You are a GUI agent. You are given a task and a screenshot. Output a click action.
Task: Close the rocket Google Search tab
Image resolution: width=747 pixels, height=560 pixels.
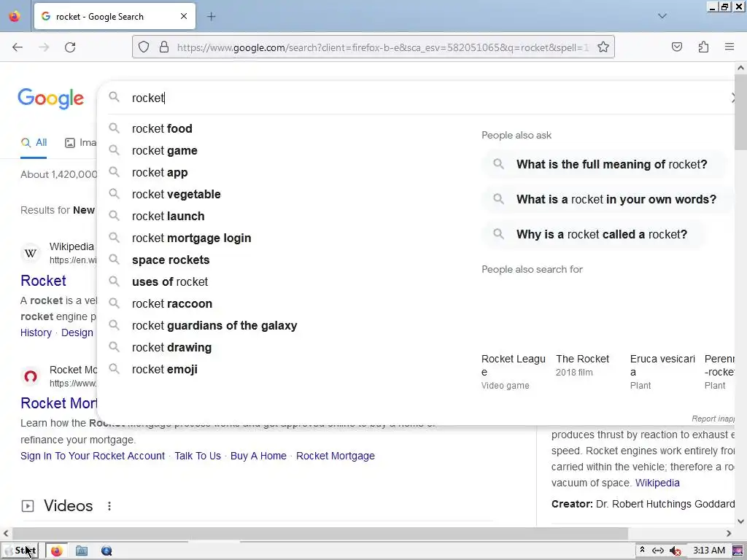coord(184,16)
